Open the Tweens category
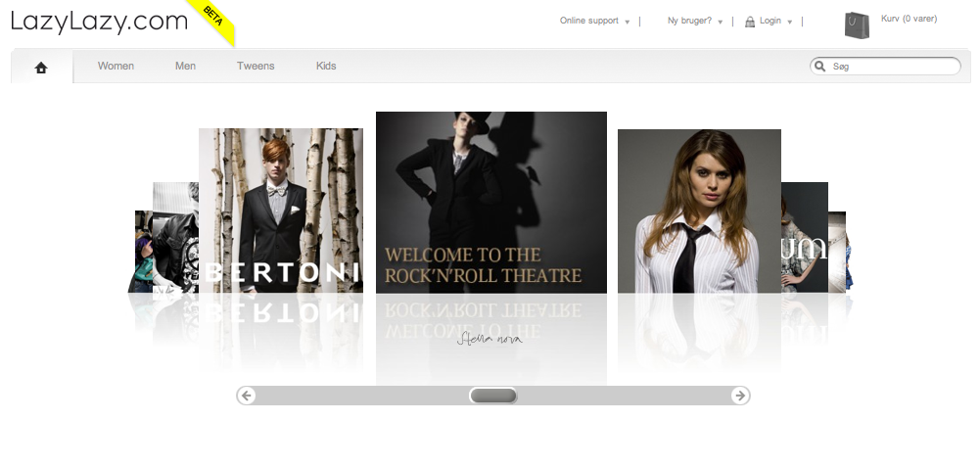Image resolution: width=980 pixels, height=468 pixels. point(255,66)
